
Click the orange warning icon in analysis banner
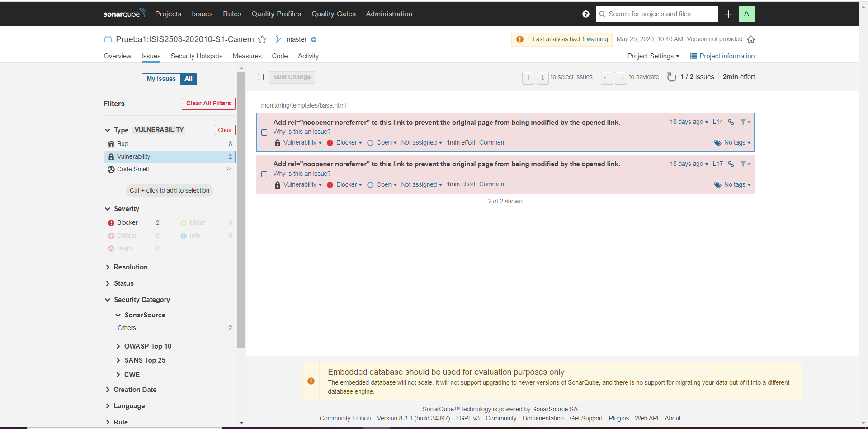[x=520, y=39]
